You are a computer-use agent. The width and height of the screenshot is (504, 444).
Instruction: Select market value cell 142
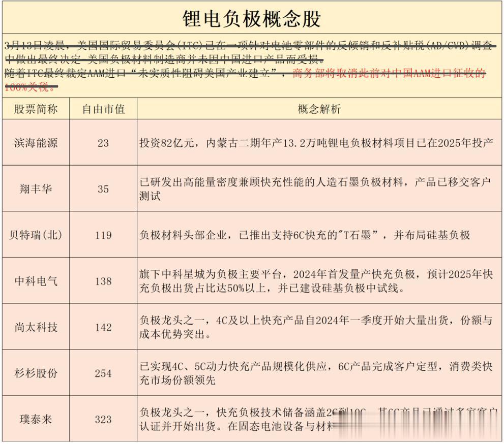tap(103, 328)
